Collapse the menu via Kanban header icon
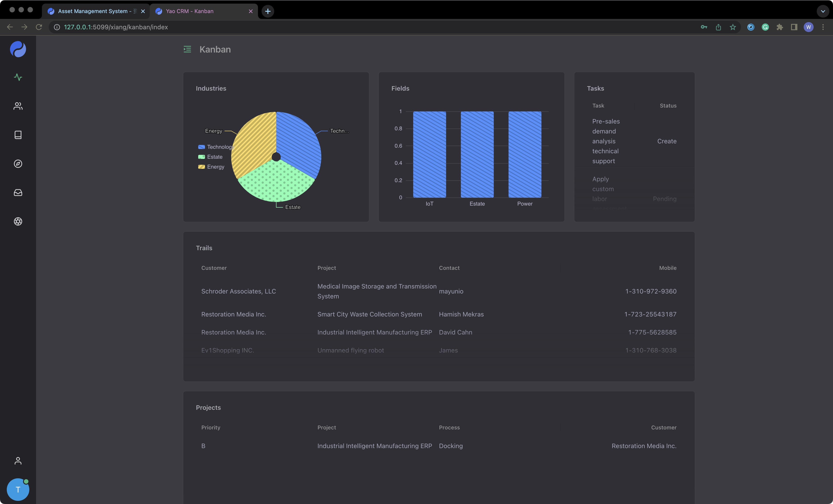Image resolution: width=833 pixels, height=504 pixels. click(187, 49)
